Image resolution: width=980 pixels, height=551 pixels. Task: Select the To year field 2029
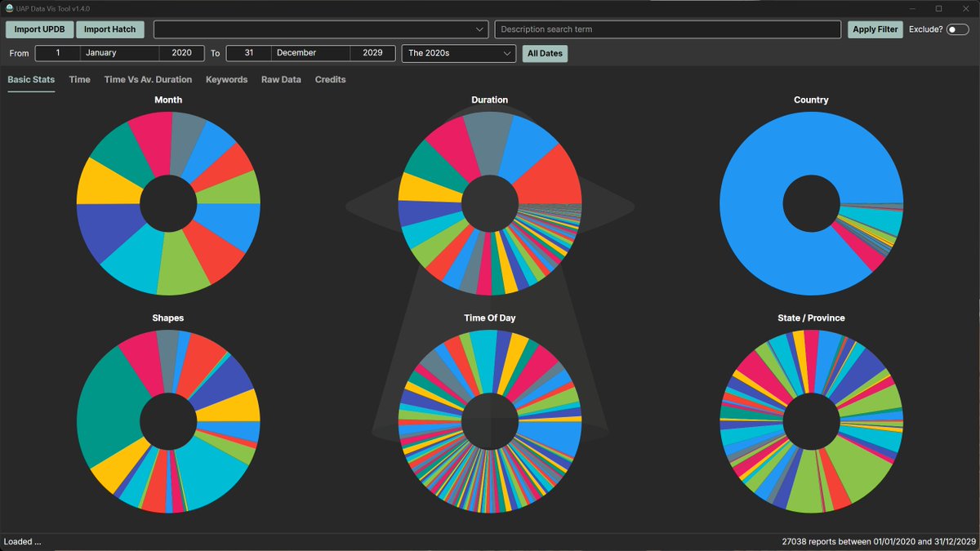372,53
